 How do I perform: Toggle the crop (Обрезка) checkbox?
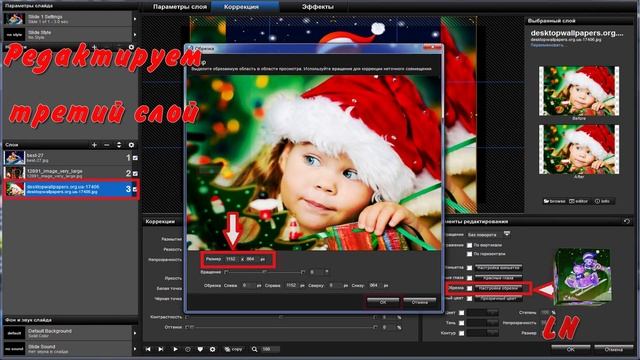pos(469,288)
